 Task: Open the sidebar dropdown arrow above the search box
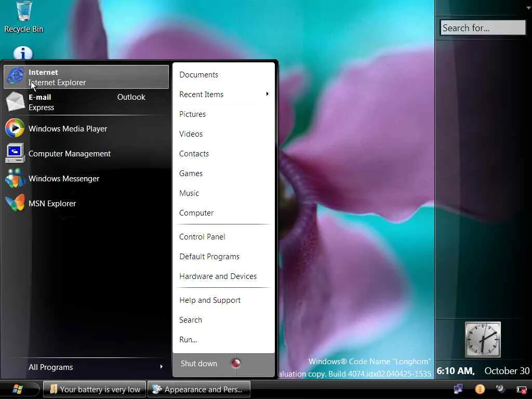click(x=528, y=7)
